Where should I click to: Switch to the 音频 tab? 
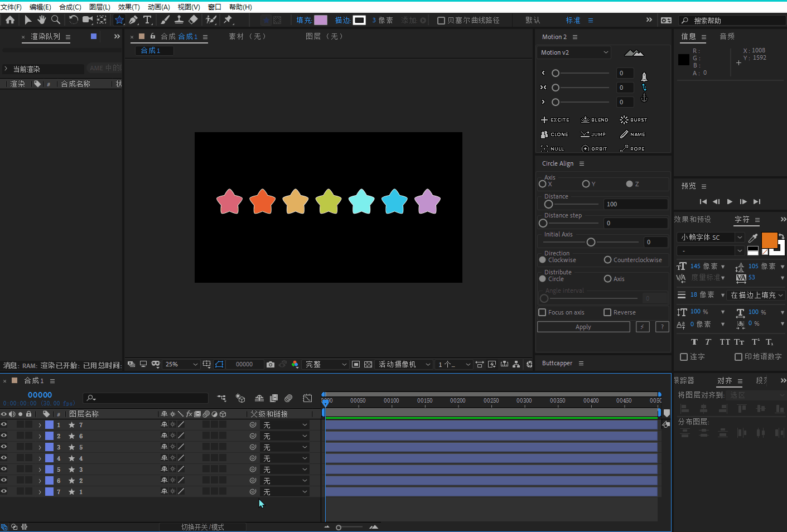point(727,36)
